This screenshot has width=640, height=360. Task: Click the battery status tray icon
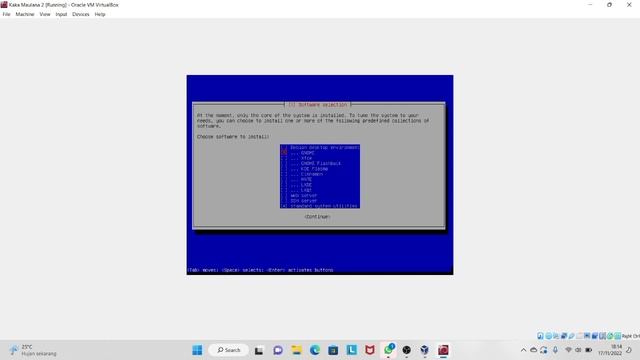click(589, 350)
